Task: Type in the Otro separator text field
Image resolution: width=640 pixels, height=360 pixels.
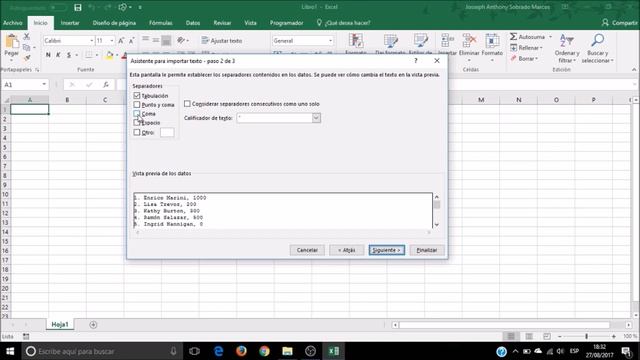Action: (167, 132)
